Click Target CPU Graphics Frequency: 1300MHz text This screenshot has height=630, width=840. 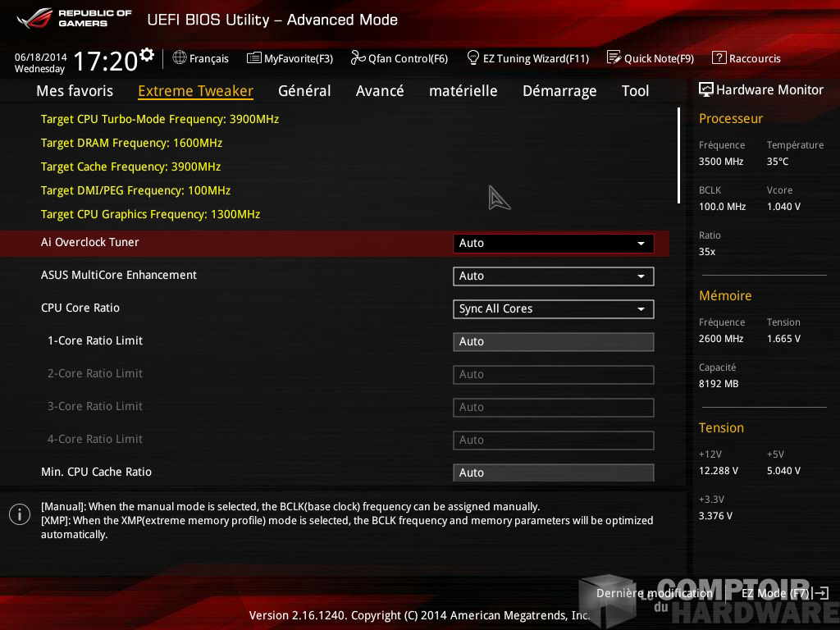click(151, 214)
